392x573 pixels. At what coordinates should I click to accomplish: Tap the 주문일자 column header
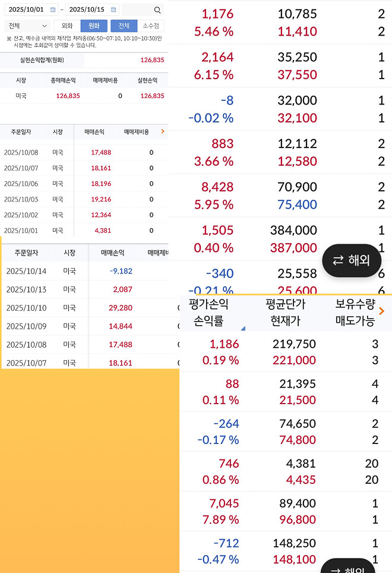click(x=21, y=133)
